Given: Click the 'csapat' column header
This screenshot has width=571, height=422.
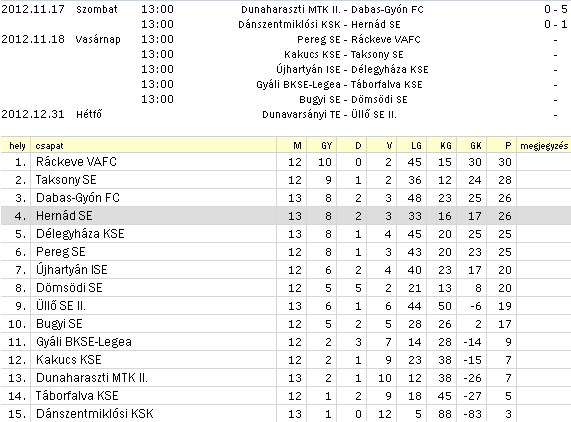Looking at the screenshot, I should point(49,146).
